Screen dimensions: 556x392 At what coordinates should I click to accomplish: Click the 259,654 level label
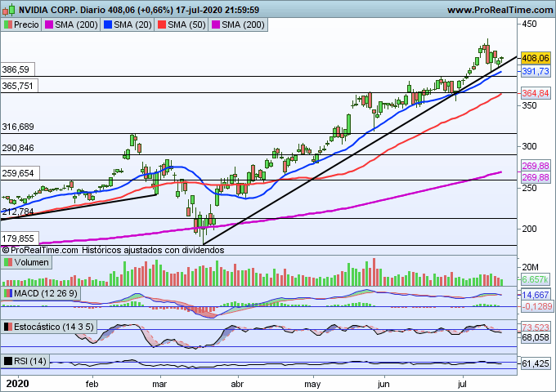[18, 173]
